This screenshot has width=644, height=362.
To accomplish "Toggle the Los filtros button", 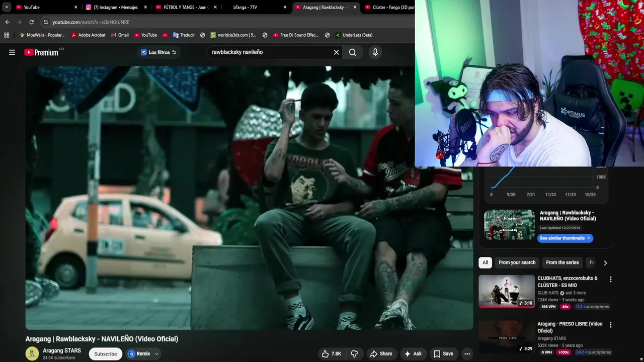I will 158,52.
